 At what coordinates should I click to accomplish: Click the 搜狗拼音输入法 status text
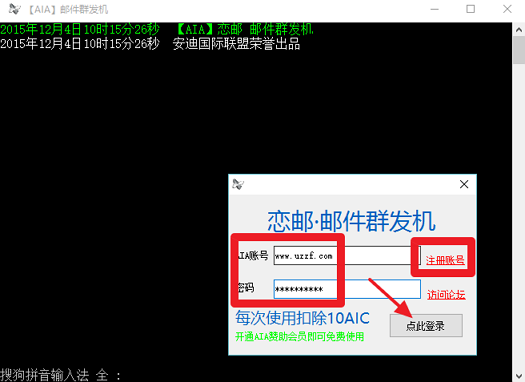point(44,375)
